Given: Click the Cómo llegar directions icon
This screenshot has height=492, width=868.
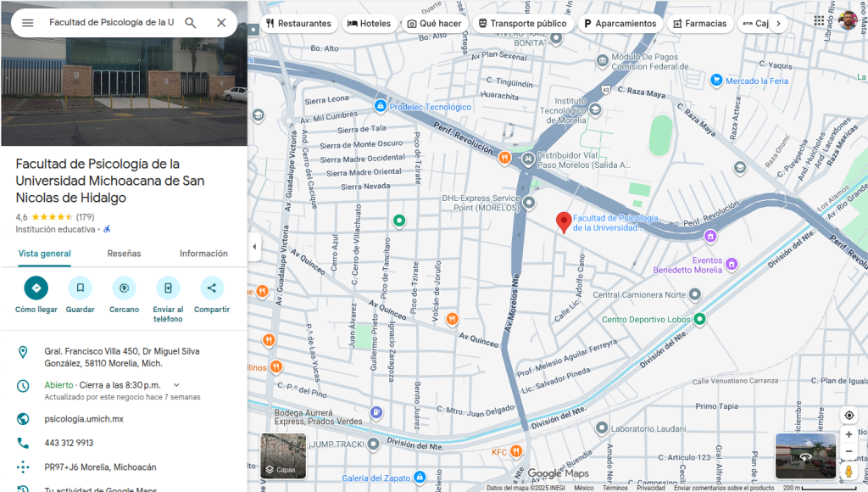Looking at the screenshot, I should [x=36, y=288].
